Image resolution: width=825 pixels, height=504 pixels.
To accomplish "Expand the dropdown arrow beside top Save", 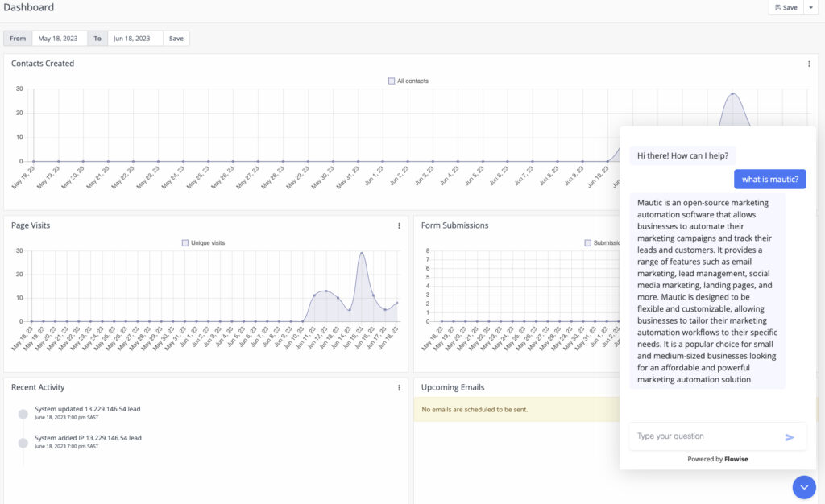I will [x=810, y=8].
